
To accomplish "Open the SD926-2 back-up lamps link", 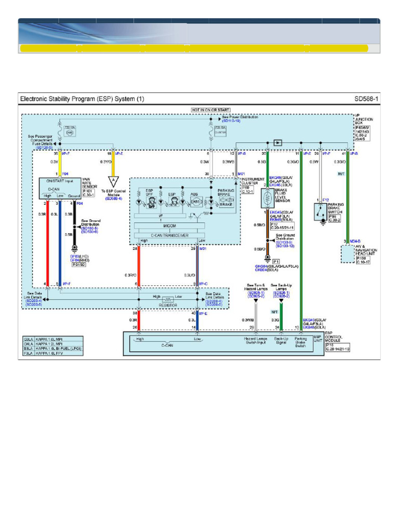I will pyautogui.click(x=281, y=296).
